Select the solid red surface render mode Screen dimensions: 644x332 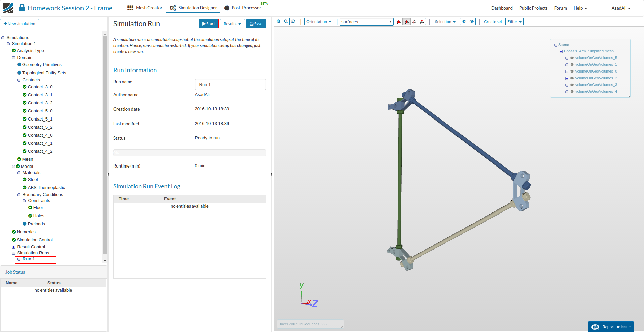(x=399, y=22)
